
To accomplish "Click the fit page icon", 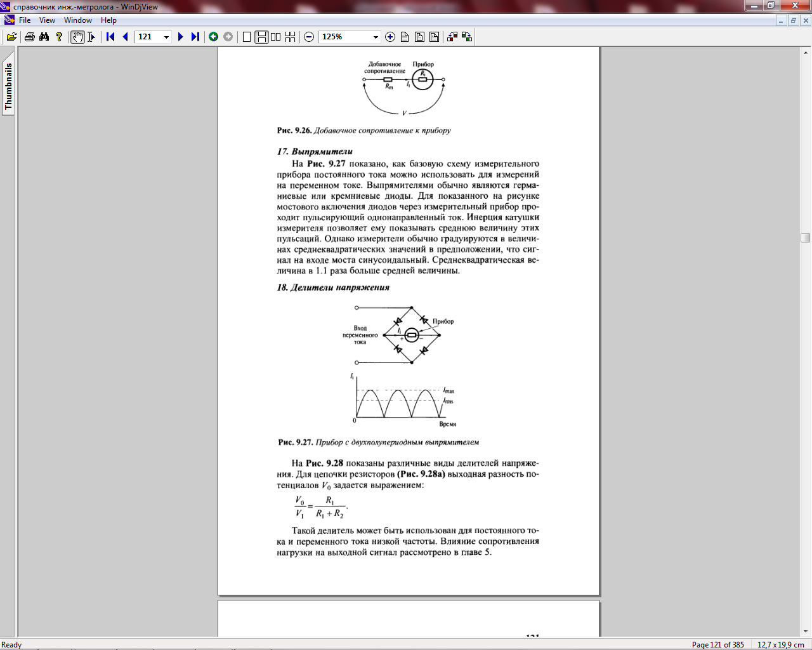I will [419, 37].
